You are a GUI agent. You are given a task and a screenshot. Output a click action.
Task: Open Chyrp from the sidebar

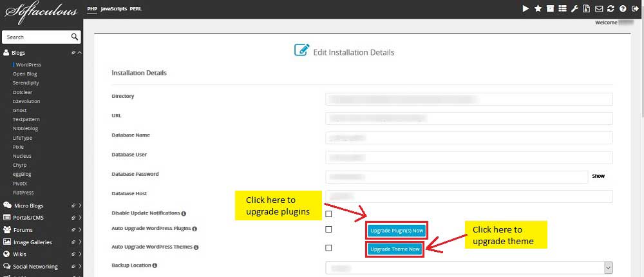pyautogui.click(x=20, y=165)
